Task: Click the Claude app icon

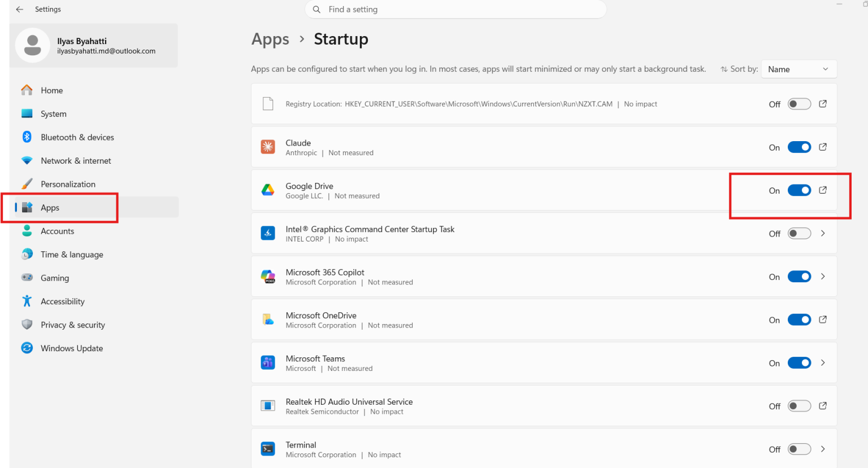Action: [268, 147]
